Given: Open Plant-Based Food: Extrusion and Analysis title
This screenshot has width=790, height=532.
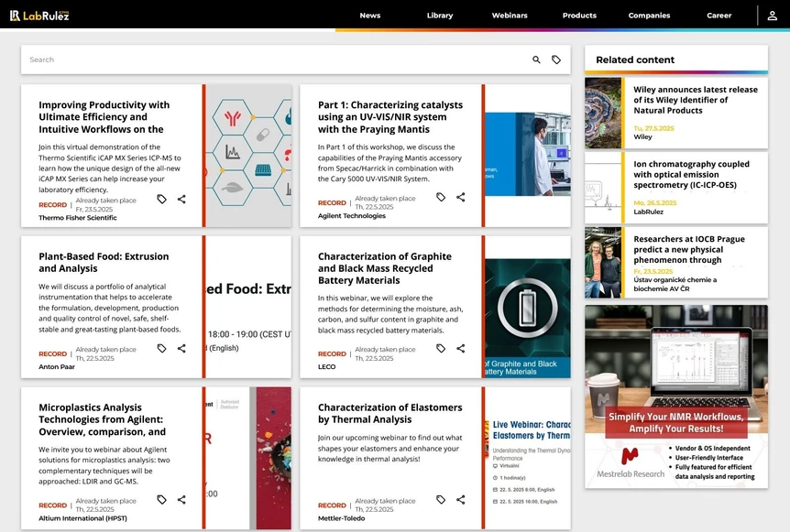Looking at the screenshot, I should tap(104, 262).
